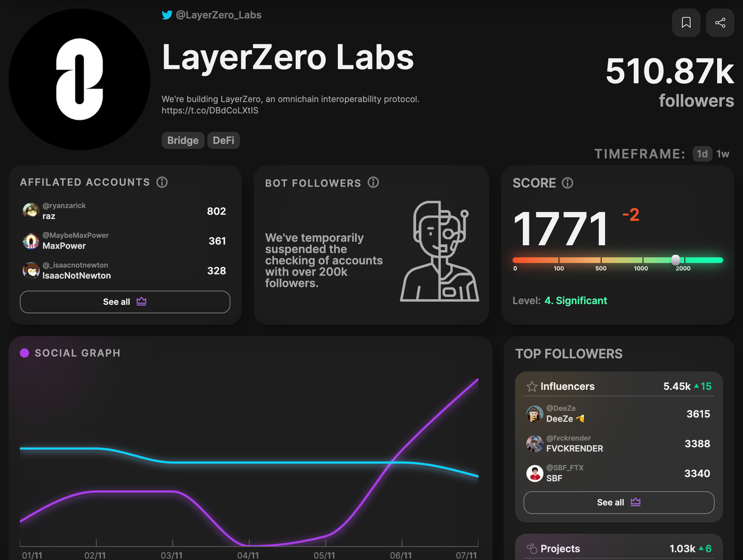Click the share icon button
This screenshot has width=743, height=560.
720,22
